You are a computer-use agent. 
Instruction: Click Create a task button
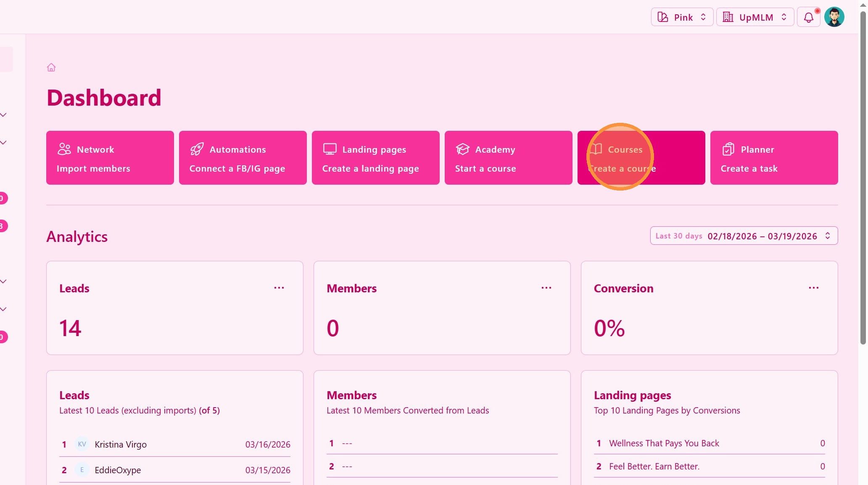tap(749, 169)
